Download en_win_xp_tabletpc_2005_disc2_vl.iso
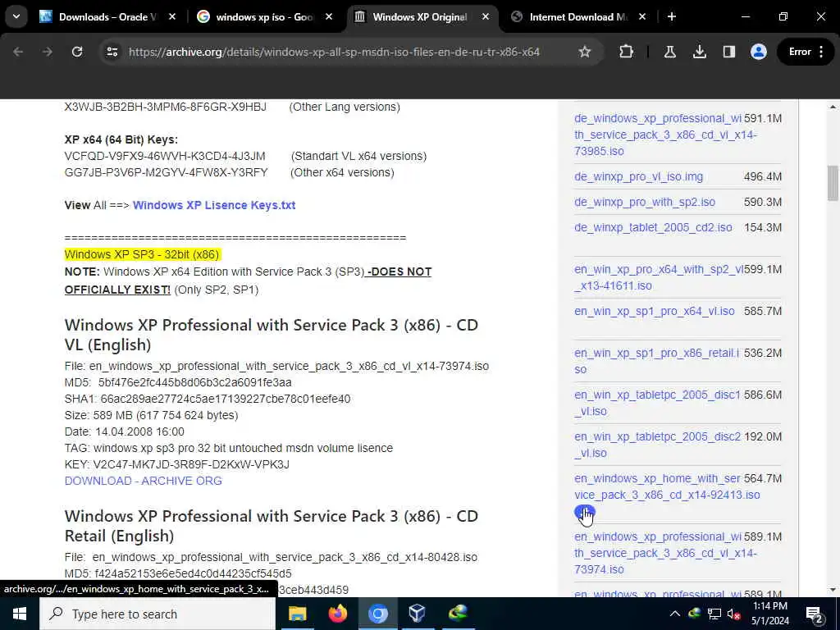 tap(657, 445)
